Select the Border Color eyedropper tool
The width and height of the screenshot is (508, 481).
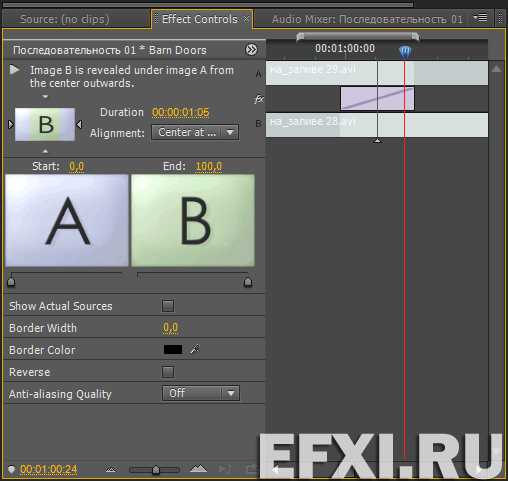point(195,349)
